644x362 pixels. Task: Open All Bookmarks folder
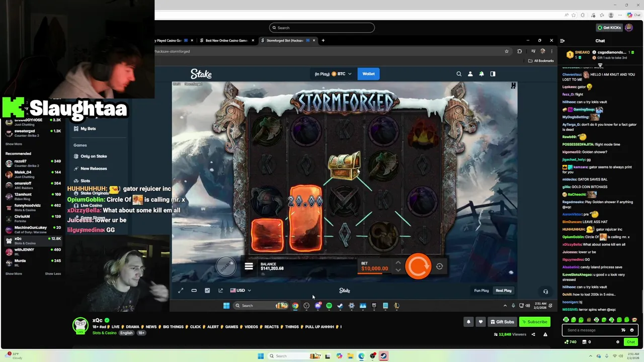pyautogui.click(x=541, y=61)
